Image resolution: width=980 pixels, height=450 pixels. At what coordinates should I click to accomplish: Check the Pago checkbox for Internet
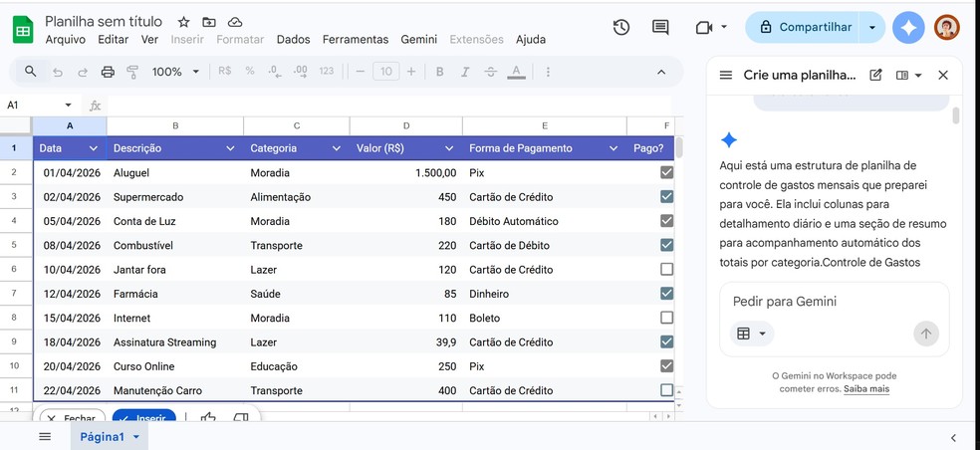(667, 318)
